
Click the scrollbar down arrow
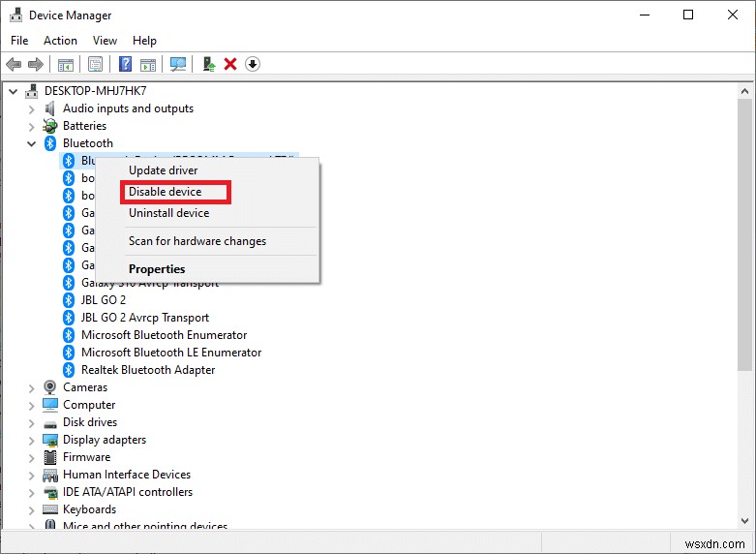click(744, 521)
